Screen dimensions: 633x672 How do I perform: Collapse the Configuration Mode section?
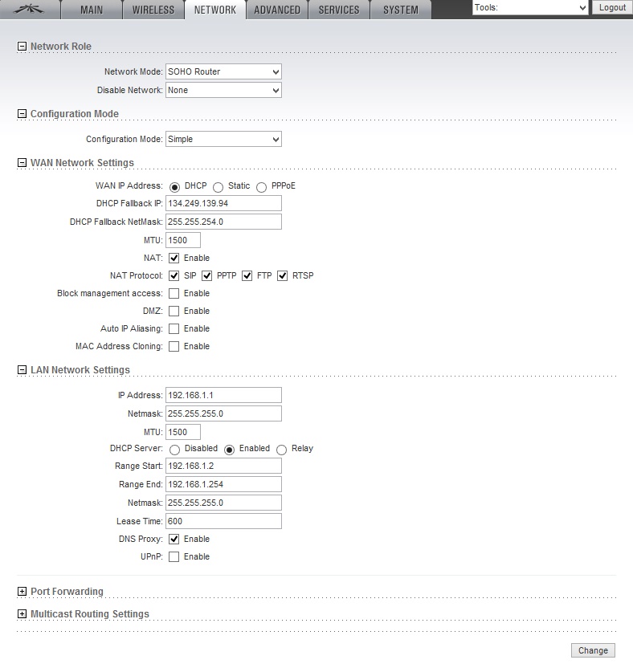[x=22, y=114]
